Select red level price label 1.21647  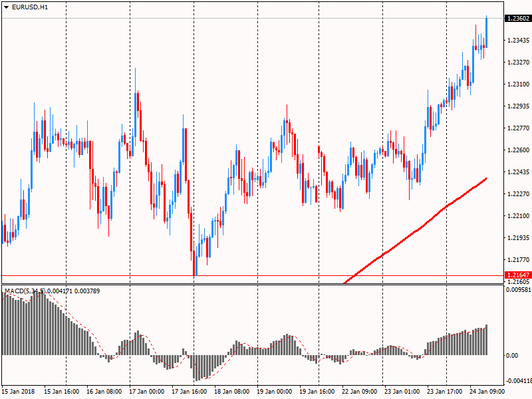coord(518,275)
